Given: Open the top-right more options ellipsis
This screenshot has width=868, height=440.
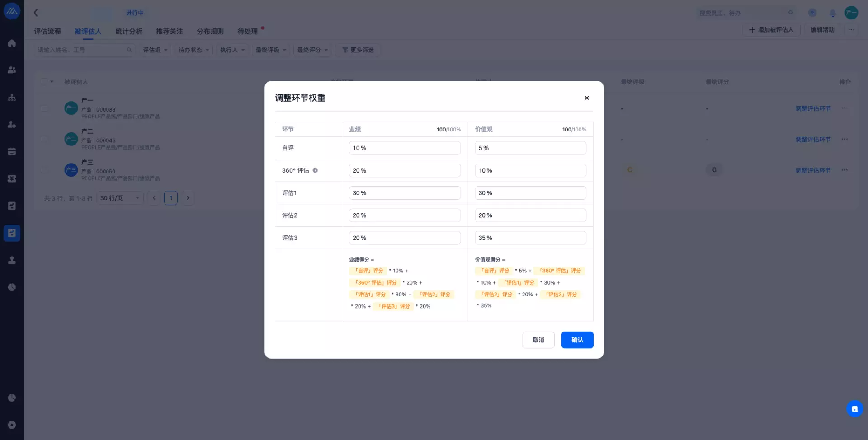Looking at the screenshot, I should [851, 30].
